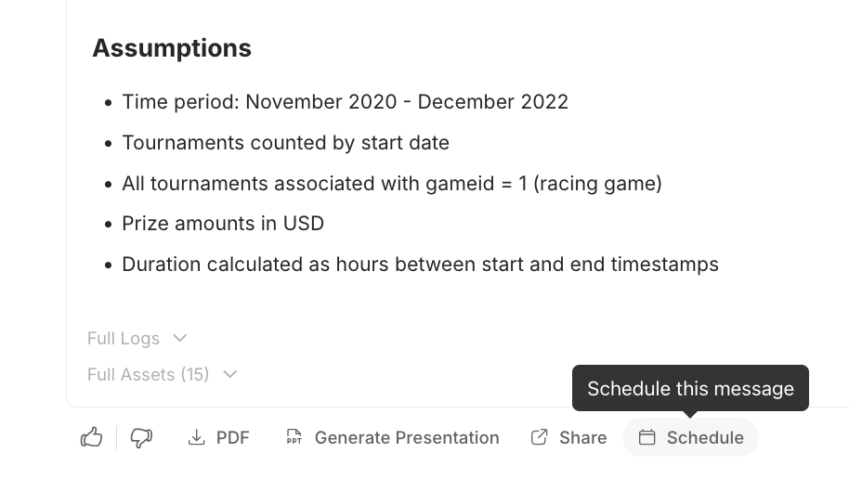Click the Share external-link icon
This screenshot has height=504, width=849.
tap(539, 437)
